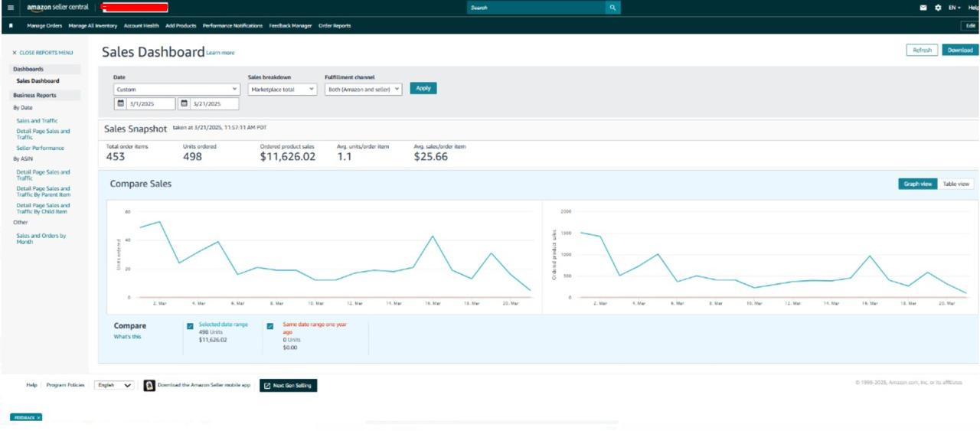Open Performance Notifications menu item
The height and width of the screenshot is (431, 980).
coord(233,25)
